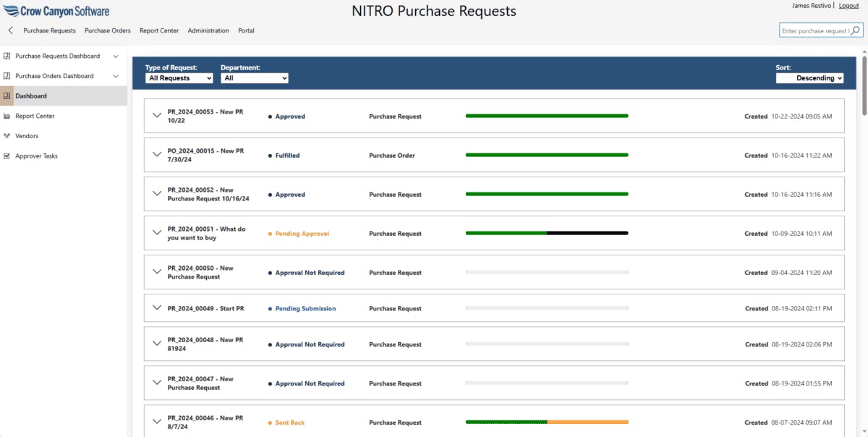868x437 pixels.
Task: Expand the PR_2024_00053 request row
Action: coord(157,116)
